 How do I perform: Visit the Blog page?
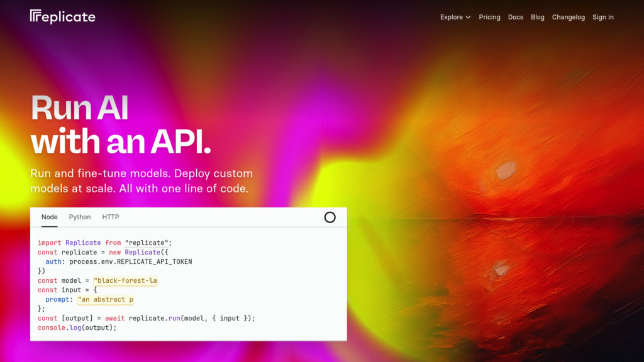[x=537, y=17]
